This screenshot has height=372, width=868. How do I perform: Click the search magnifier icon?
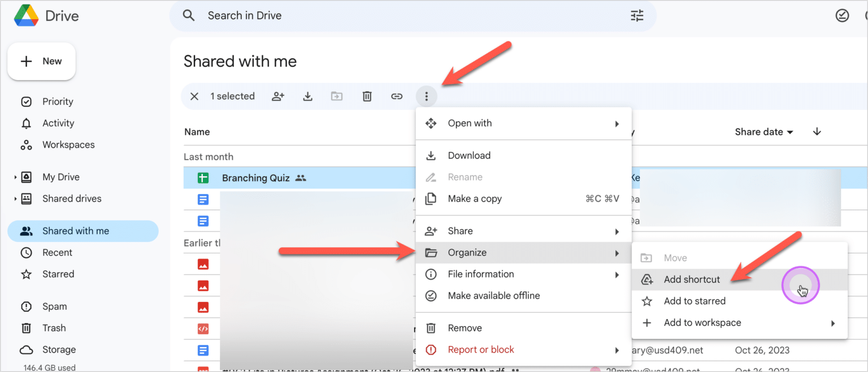[189, 16]
